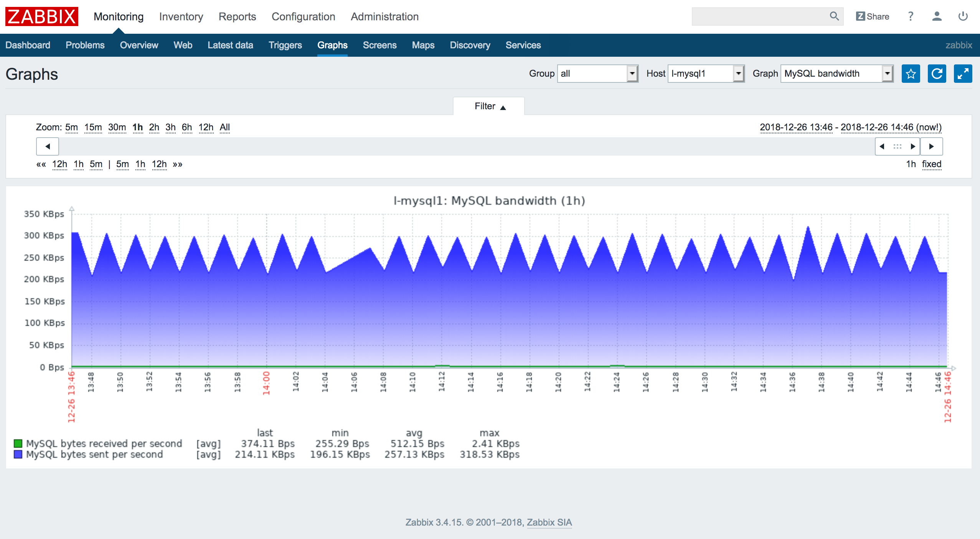The width and height of the screenshot is (980, 539).
Task: Refresh the graph with reload icon
Action: point(937,74)
